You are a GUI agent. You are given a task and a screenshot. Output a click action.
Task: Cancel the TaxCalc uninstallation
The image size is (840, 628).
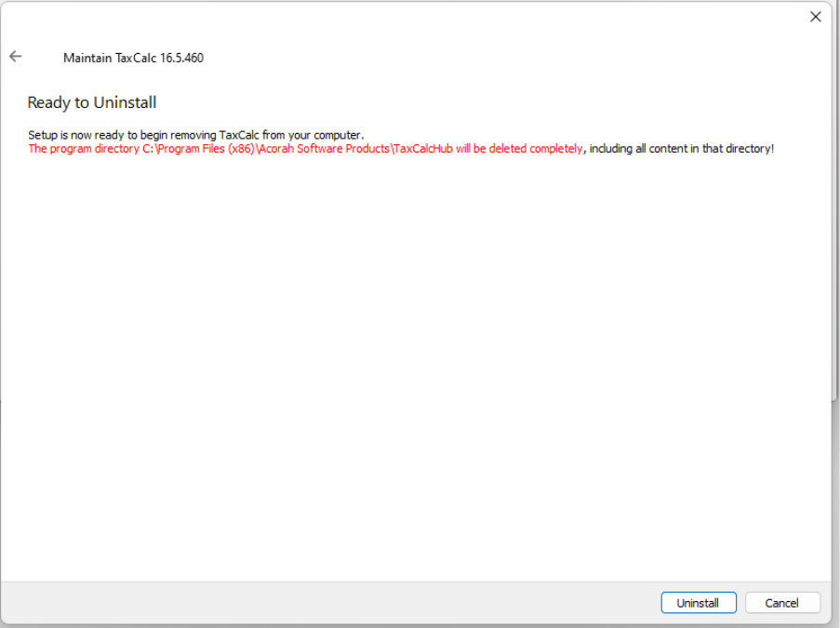click(782, 603)
